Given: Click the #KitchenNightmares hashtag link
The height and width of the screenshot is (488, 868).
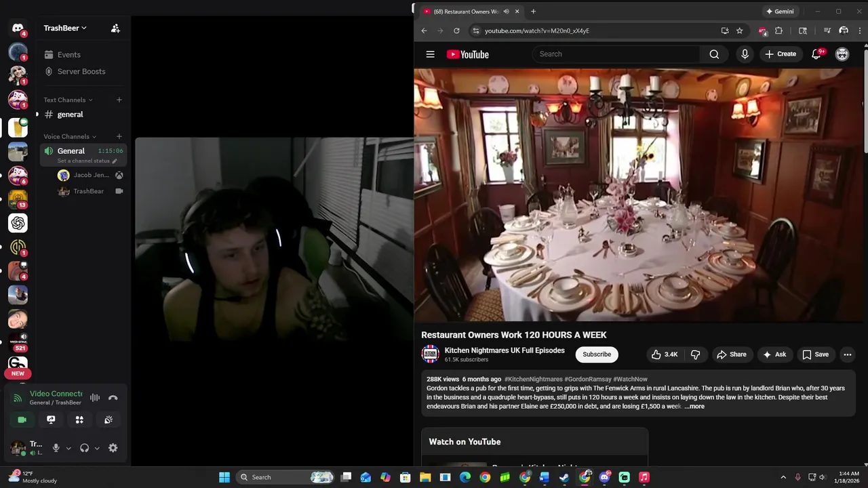Looking at the screenshot, I should tap(534, 380).
